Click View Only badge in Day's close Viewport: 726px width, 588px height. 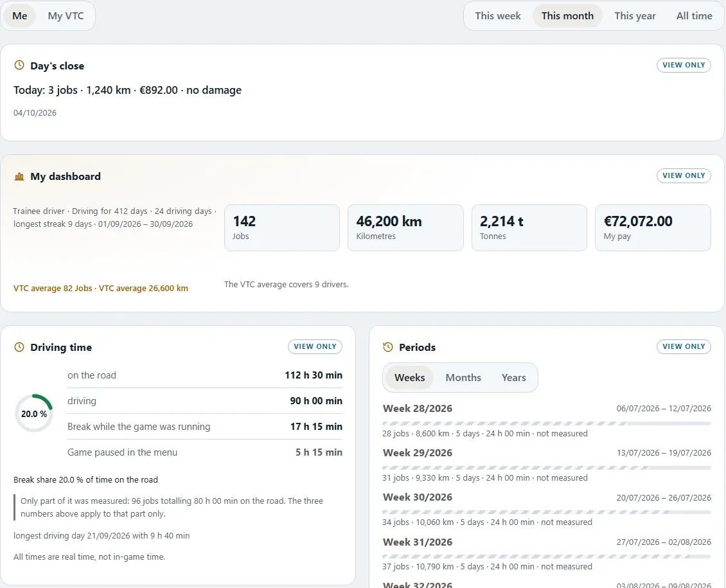[x=684, y=66]
